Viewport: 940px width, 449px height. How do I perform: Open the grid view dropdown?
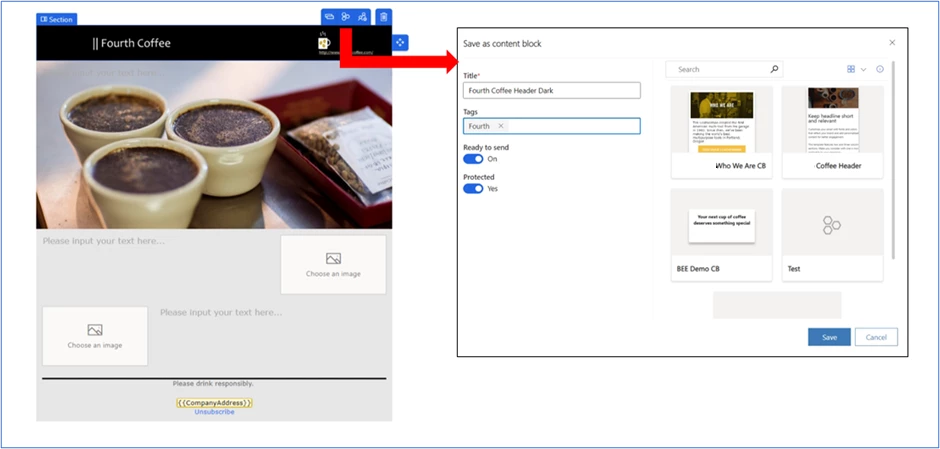click(856, 70)
